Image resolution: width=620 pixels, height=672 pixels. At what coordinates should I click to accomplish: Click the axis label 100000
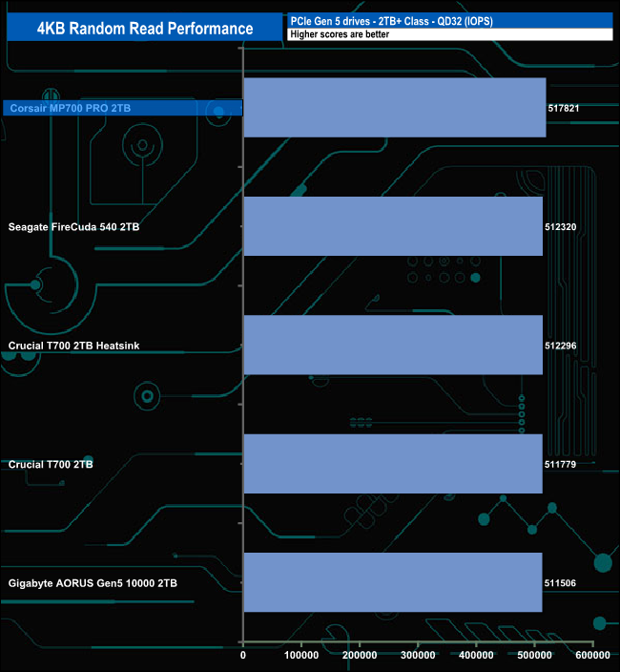coord(301,655)
